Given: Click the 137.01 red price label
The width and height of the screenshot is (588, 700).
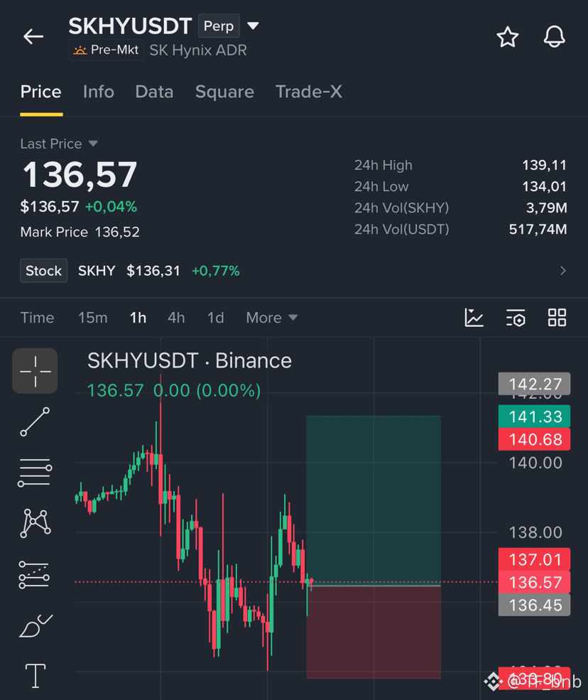Looking at the screenshot, I should click(535, 559).
